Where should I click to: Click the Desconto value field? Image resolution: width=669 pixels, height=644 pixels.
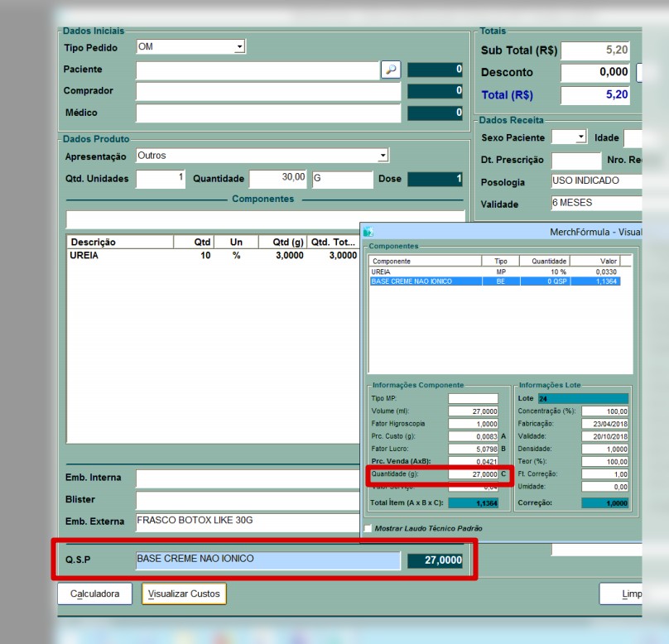(596, 73)
